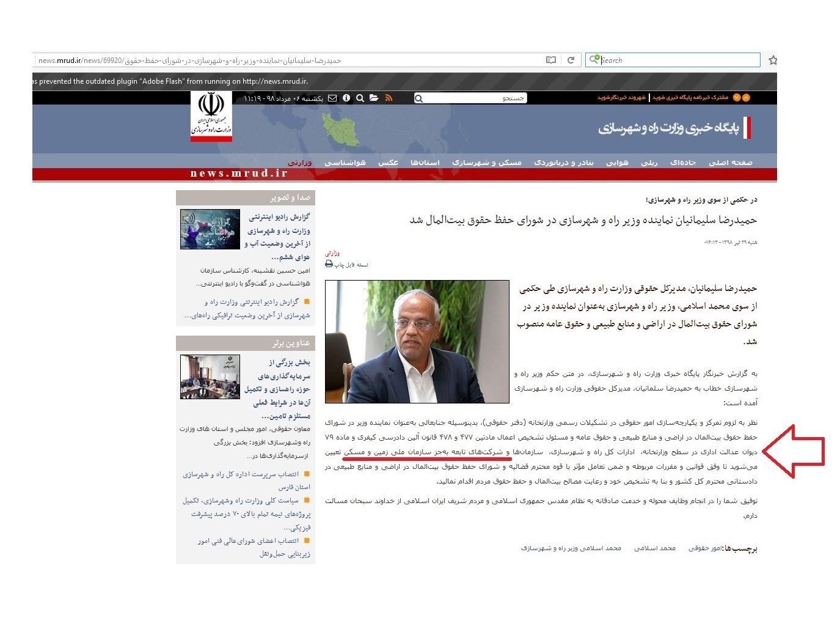The image size is (840, 637).
Task: Open the radio report thumbnail in صدا و تصویر
Action: (210, 229)
